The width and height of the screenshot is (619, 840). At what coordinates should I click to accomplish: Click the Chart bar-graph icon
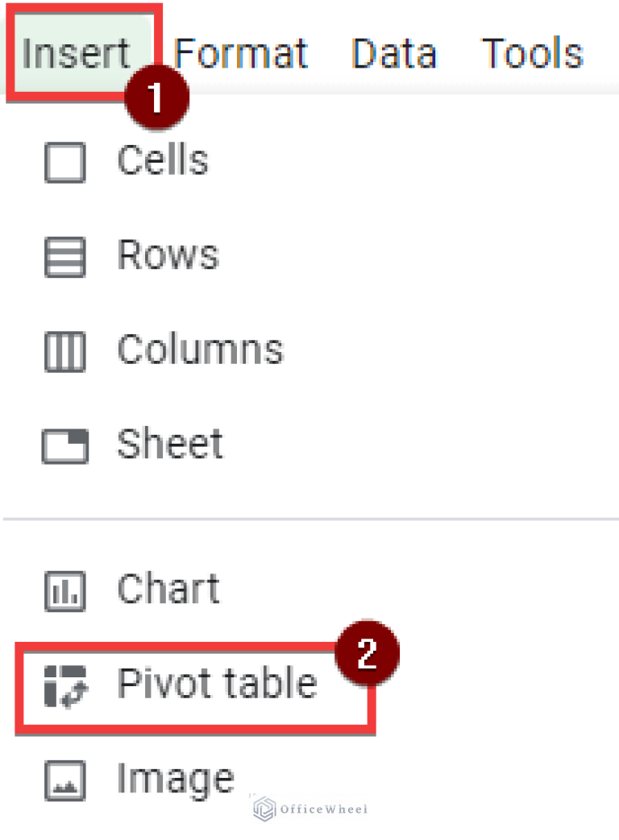tap(64, 588)
